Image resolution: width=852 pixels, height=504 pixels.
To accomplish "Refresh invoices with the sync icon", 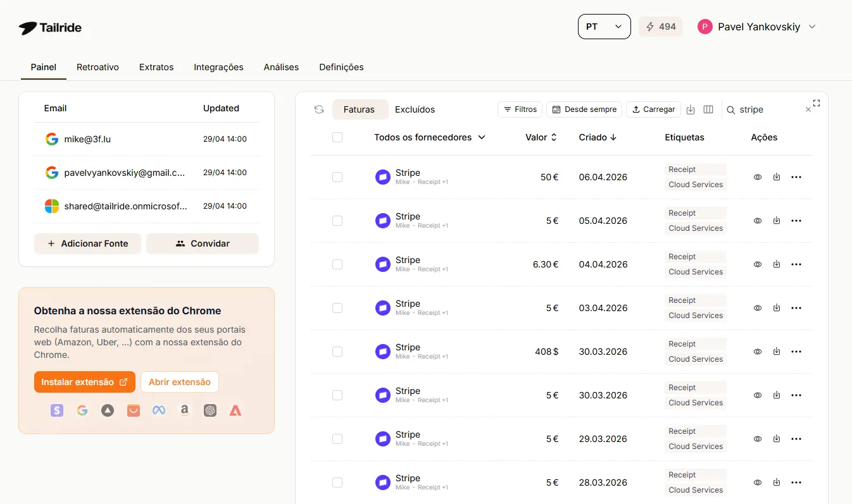I will tap(318, 109).
